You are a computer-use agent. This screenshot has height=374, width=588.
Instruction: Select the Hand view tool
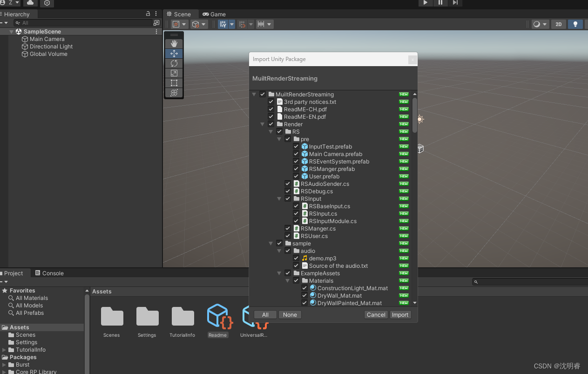pyautogui.click(x=174, y=44)
